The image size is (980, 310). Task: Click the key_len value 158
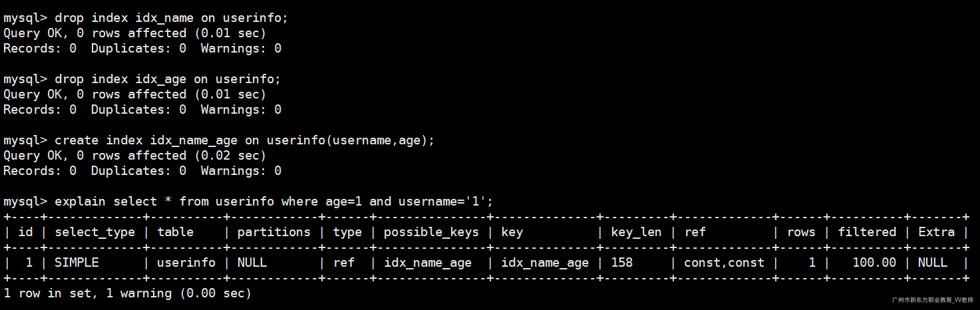(x=621, y=263)
